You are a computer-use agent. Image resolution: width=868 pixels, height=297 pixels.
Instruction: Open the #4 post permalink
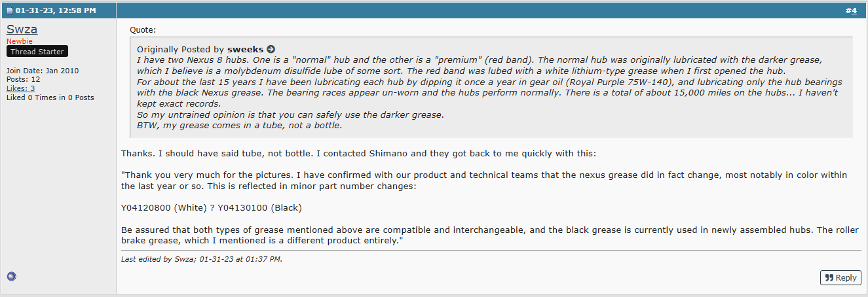pyautogui.click(x=851, y=11)
